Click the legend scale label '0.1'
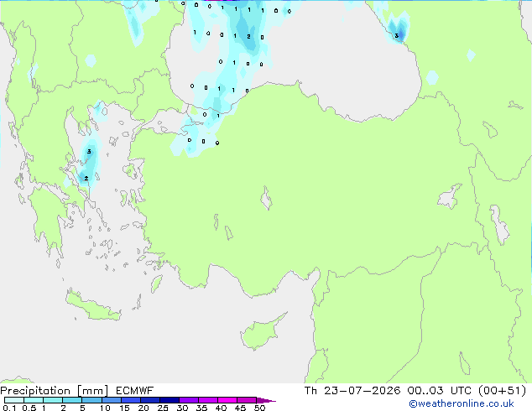 point(9,408)
